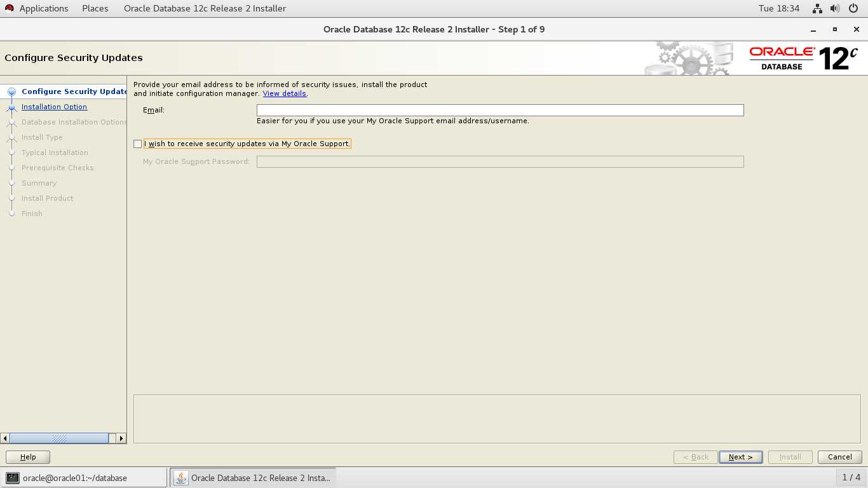Click the Cancel button
The width and height of the screenshot is (868, 488).
[840, 457]
